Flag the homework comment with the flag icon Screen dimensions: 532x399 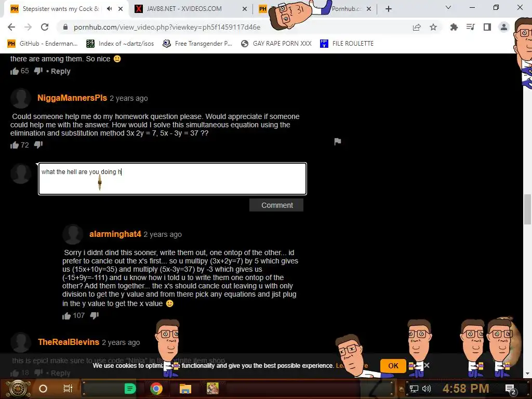pos(338,141)
